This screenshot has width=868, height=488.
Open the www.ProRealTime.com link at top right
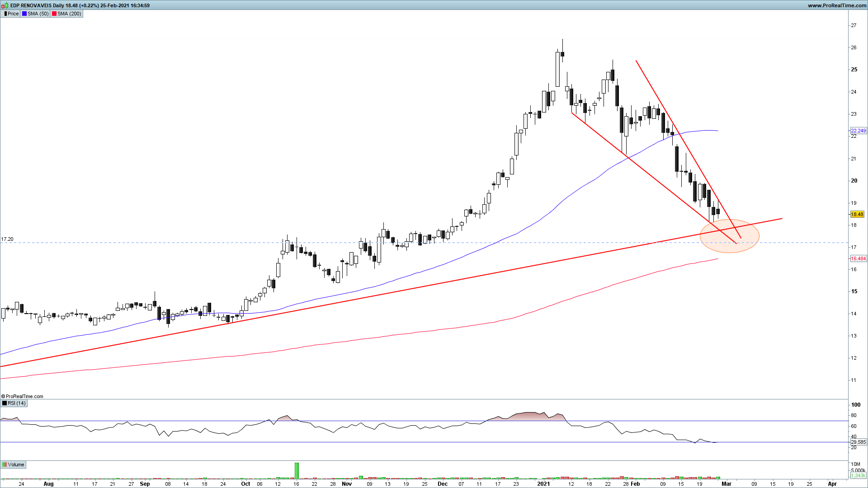(x=837, y=5)
